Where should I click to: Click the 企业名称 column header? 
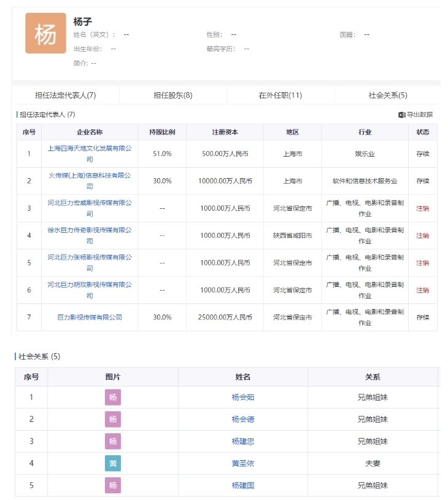pos(90,132)
